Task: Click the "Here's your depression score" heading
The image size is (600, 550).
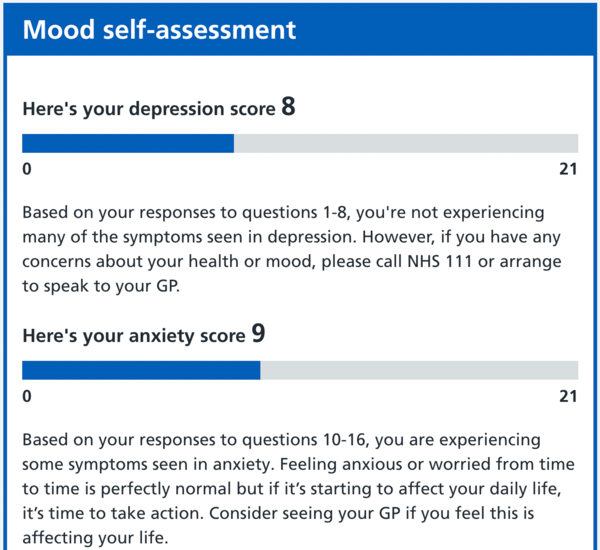Action: click(148, 108)
